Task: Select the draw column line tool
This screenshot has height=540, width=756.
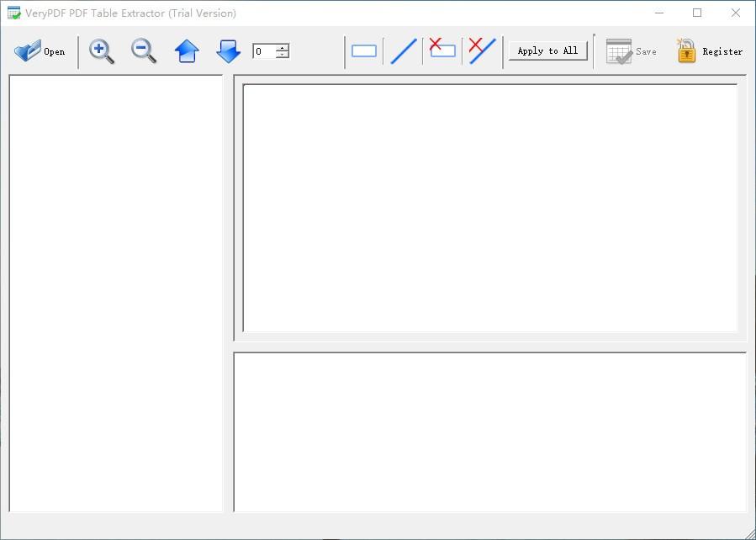Action: pyautogui.click(x=404, y=51)
